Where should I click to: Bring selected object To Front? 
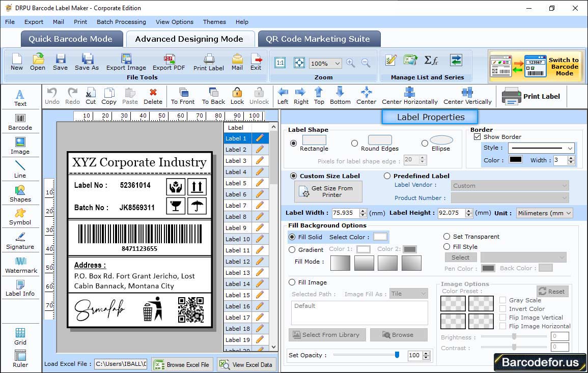(x=183, y=96)
